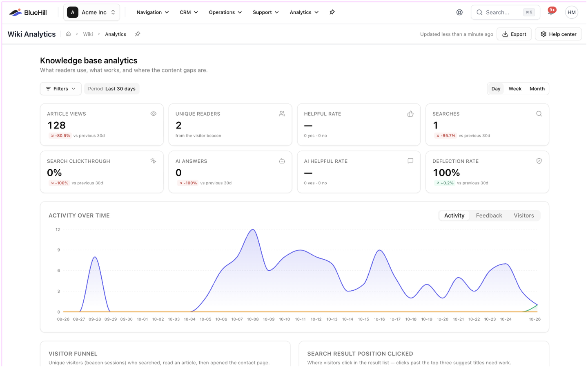
Task: Expand the Operations menu
Action: tap(225, 12)
